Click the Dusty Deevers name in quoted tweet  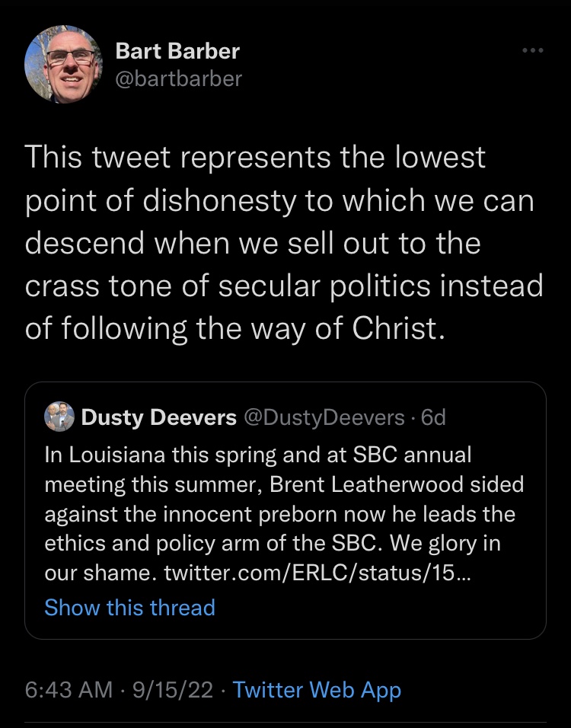[158, 417]
